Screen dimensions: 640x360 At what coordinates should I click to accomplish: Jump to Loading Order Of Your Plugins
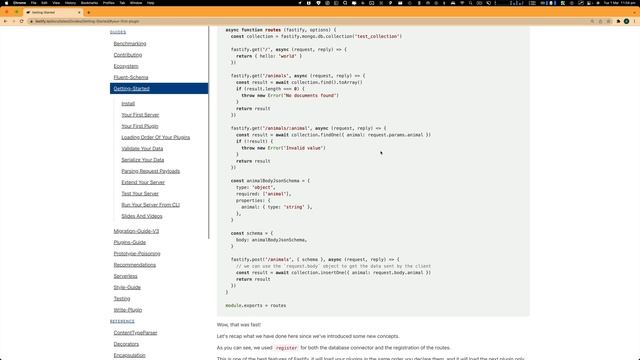click(156, 138)
